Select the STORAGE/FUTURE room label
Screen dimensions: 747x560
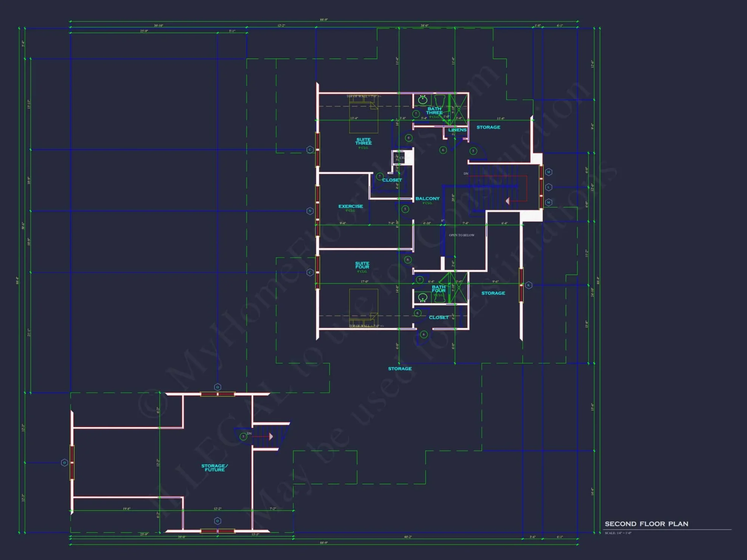(x=214, y=468)
